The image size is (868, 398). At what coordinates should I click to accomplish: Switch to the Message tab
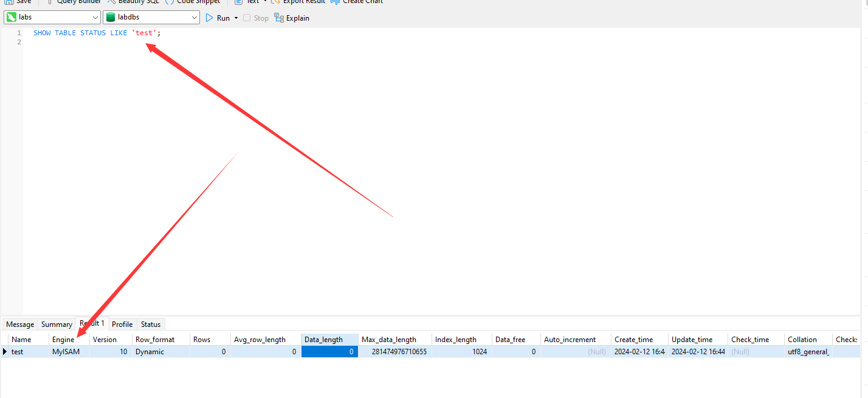[x=20, y=324]
